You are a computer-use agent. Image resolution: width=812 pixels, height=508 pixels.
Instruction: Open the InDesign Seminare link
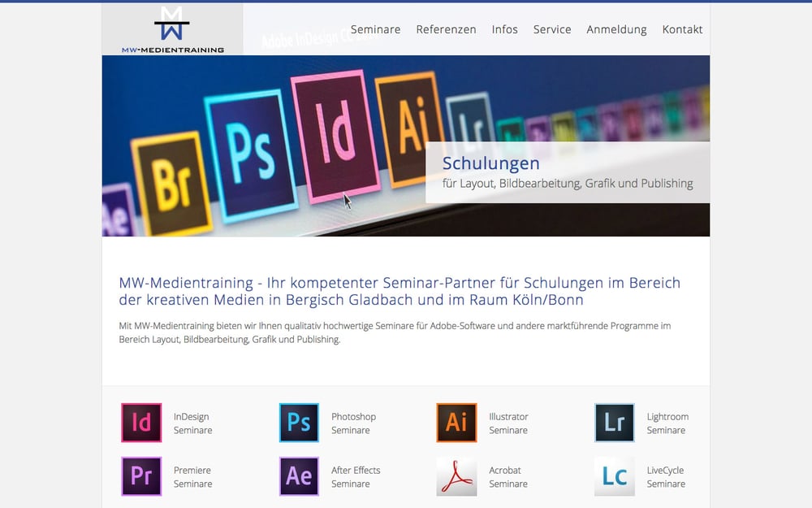coord(192,423)
